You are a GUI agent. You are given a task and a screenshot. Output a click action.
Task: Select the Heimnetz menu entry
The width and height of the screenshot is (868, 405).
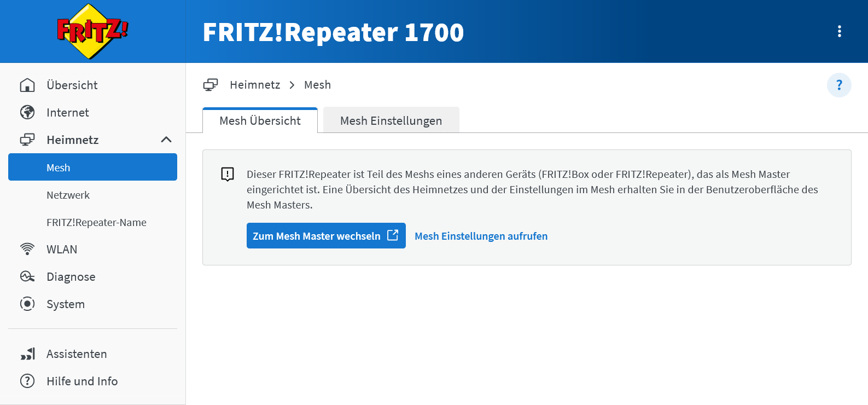pyautogui.click(x=92, y=140)
